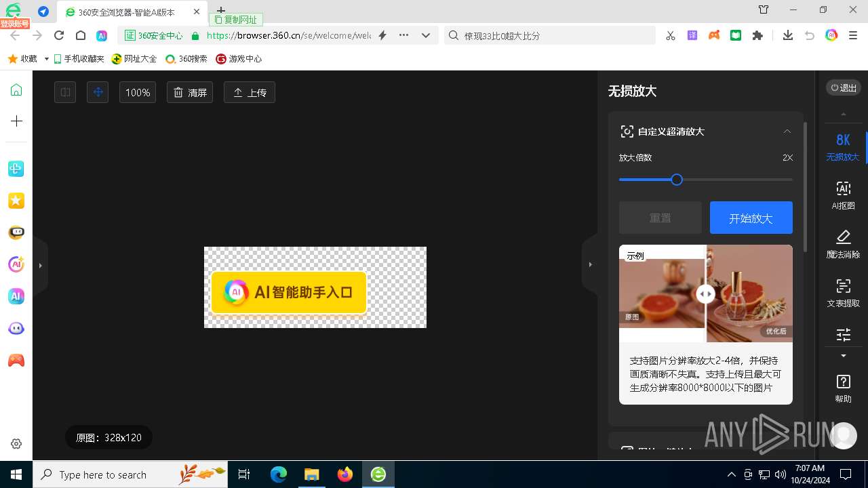Viewport: 868px width, 488px height.
Task: Open File Explorer from the taskbar
Action: 312,474
